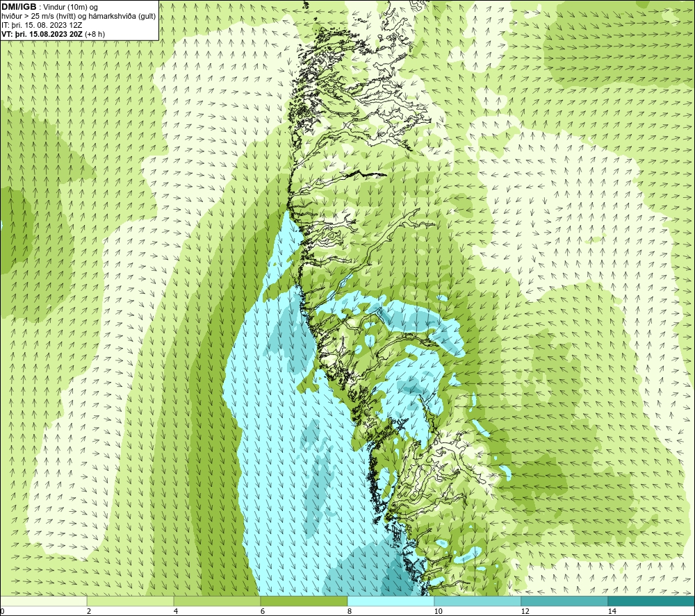Click the '10' label on the color scale
This screenshot has height=616, width=695.
pyautogui.click(x=439, y=611)
